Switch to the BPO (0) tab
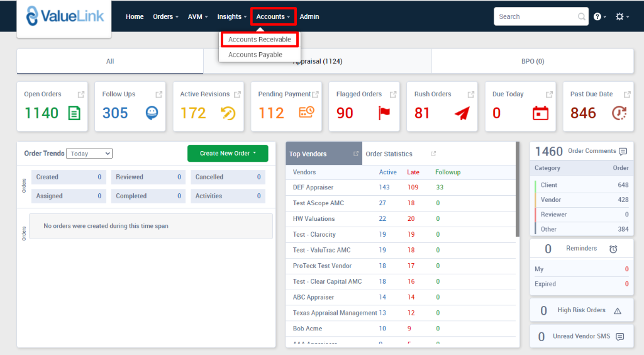Viewport: 644px width, 355px height. click(x=533, y=61)
